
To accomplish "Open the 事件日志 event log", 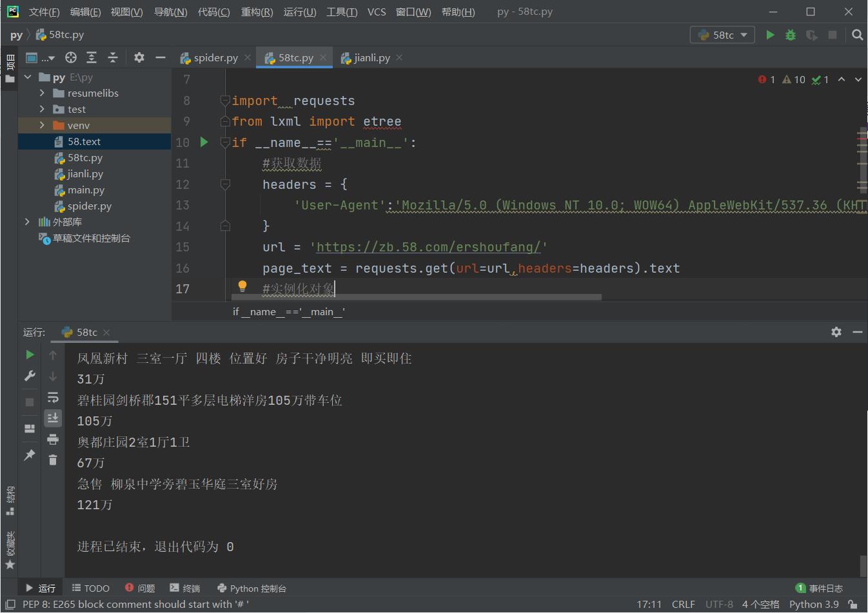I will point(819,588).
